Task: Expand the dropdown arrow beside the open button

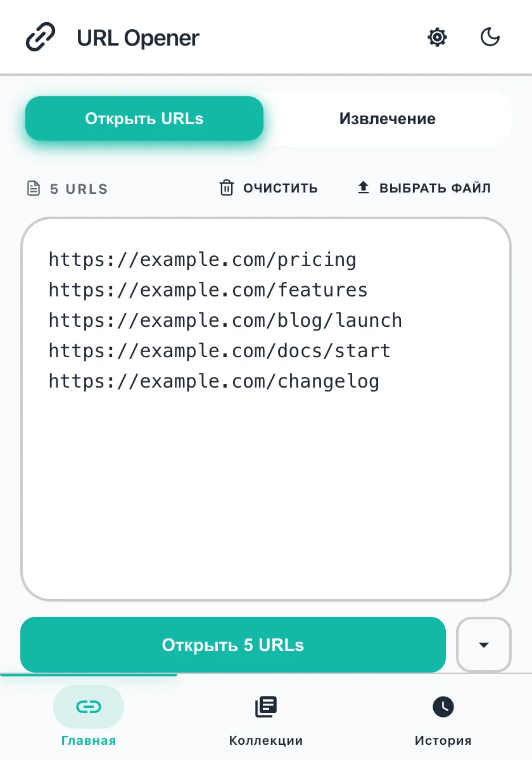Action: [x=484, y=645]
